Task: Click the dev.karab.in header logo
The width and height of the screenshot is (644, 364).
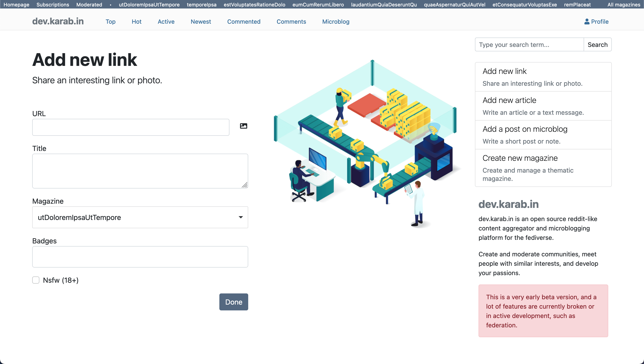Action: pos(58,21)
